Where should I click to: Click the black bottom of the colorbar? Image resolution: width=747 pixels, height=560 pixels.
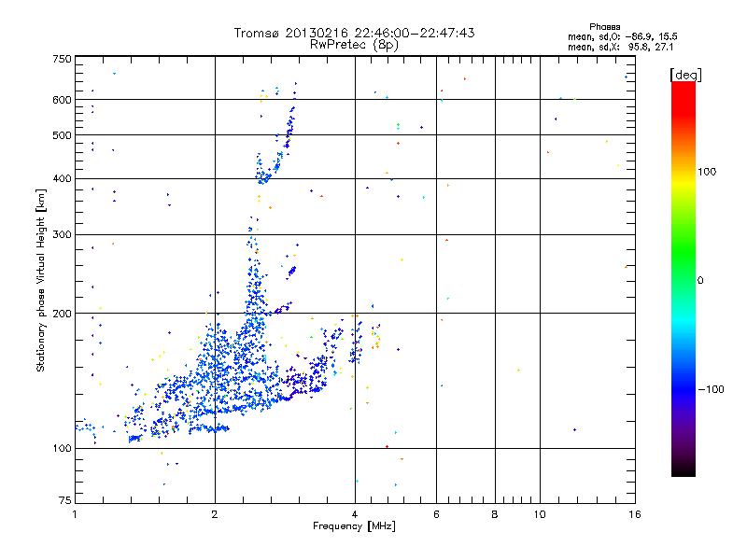coord(684,472)
